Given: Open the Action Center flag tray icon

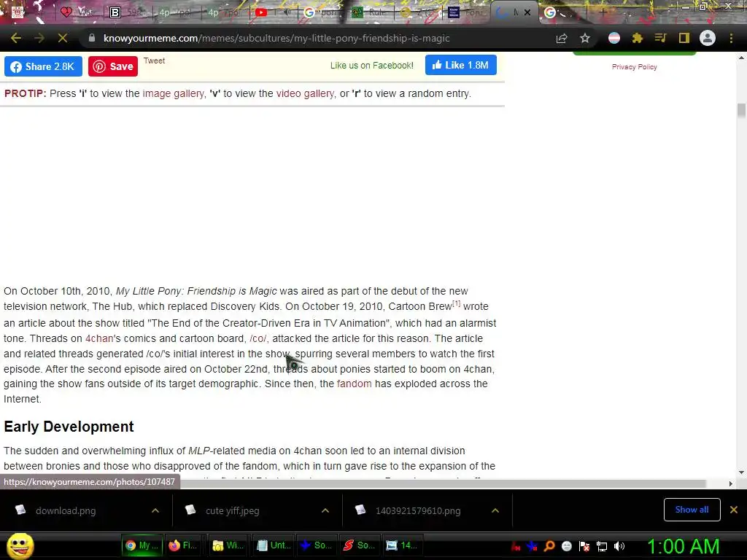Looking at the screenshot, I should (x=584, y=546).
